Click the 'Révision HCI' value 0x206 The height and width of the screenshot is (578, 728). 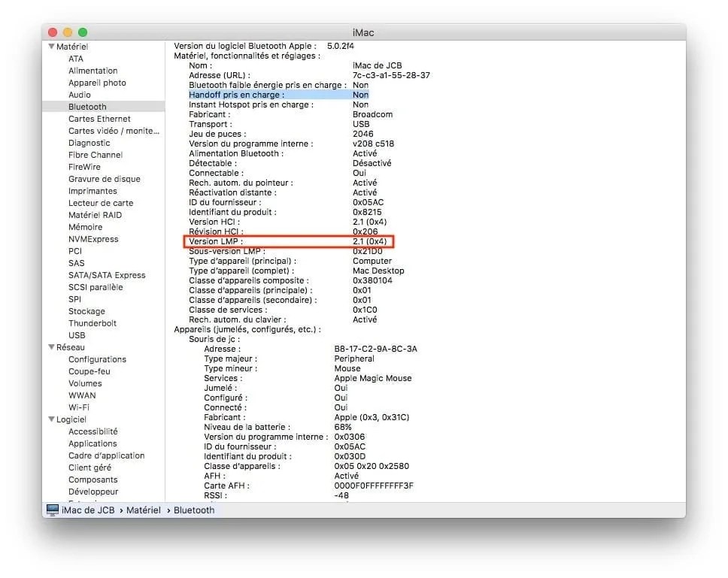(x=365, y=231)
